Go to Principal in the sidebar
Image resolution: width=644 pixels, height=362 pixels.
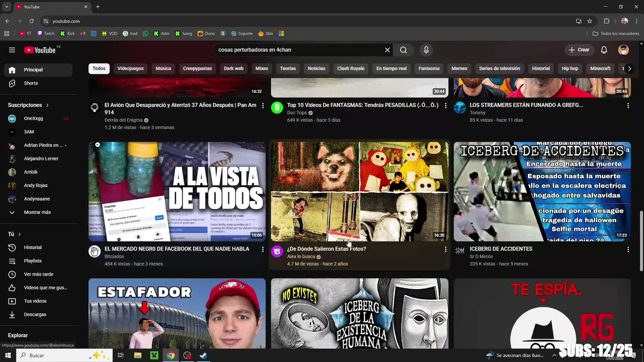coord(38,70)
